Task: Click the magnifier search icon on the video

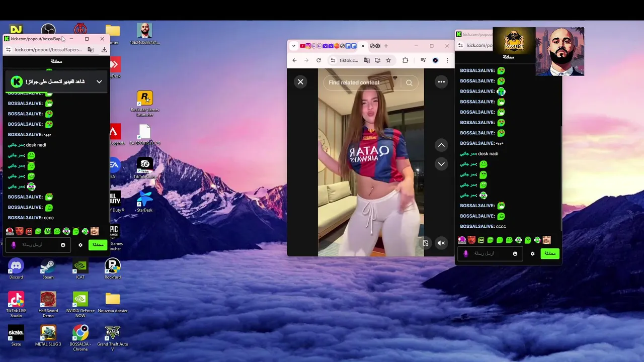Action: click(409, 83)
